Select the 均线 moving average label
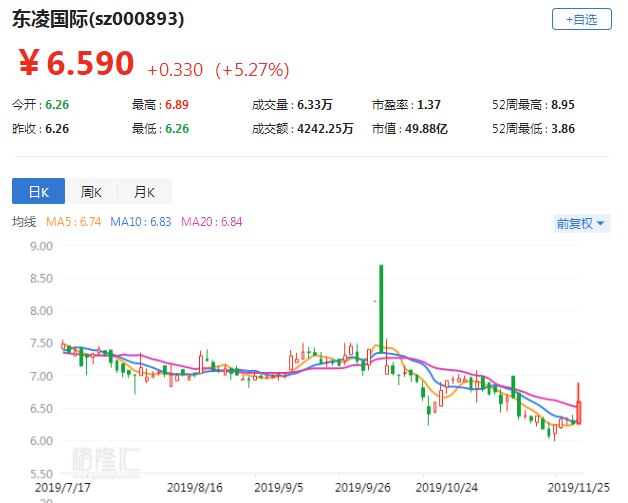The height and width of the screenshot is (503, 628). 24,221
